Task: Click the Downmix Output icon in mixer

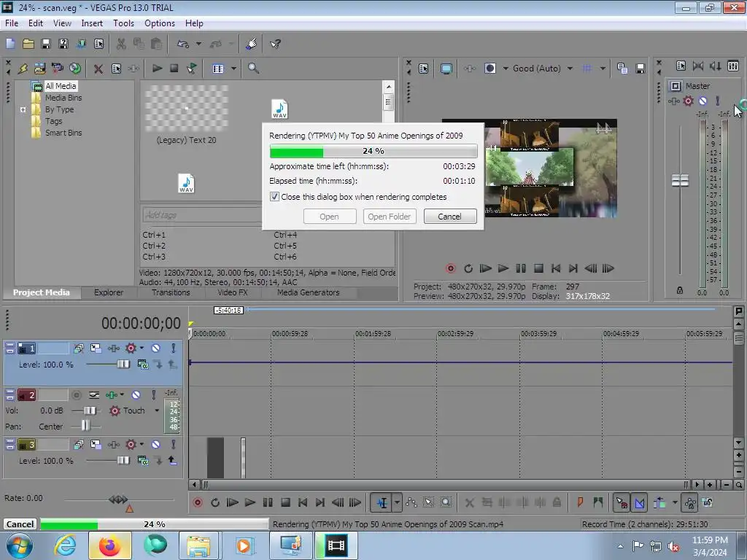Action: (x=697, y=66)
